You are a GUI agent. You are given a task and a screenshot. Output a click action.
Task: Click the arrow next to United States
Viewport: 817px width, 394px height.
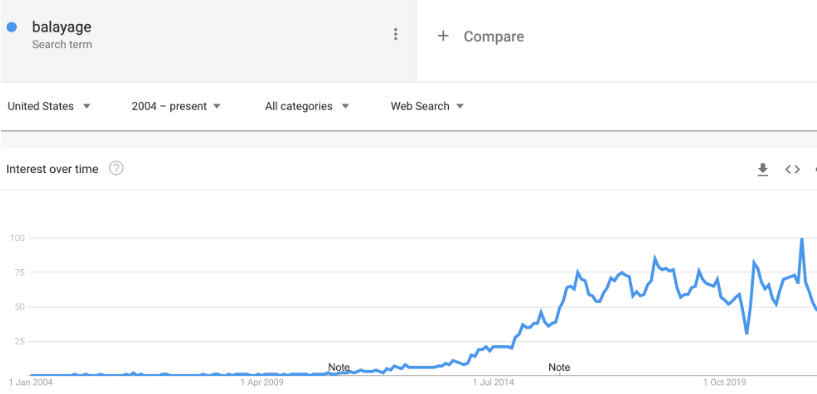click(x=87, y=106)
